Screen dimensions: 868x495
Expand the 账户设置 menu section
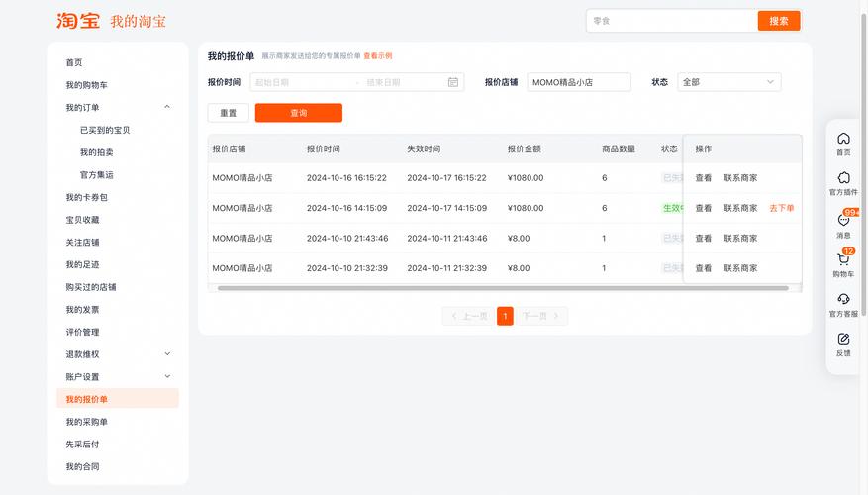[x=167, y=376]
